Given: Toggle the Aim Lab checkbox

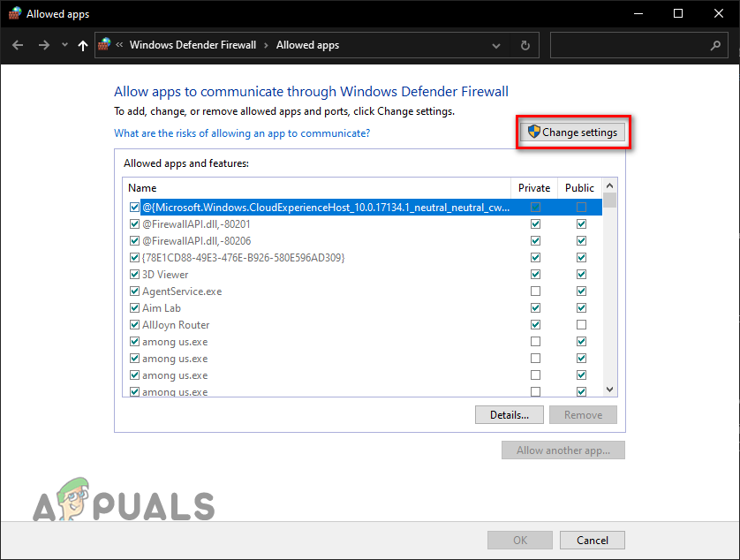Looking at the screenshot, I should coord(134,308).
